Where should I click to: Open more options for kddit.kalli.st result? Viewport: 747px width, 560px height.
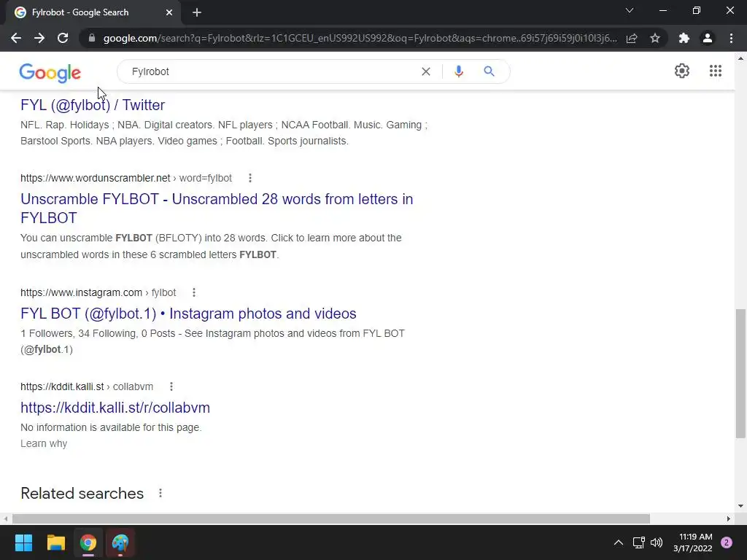click(171, 386)
